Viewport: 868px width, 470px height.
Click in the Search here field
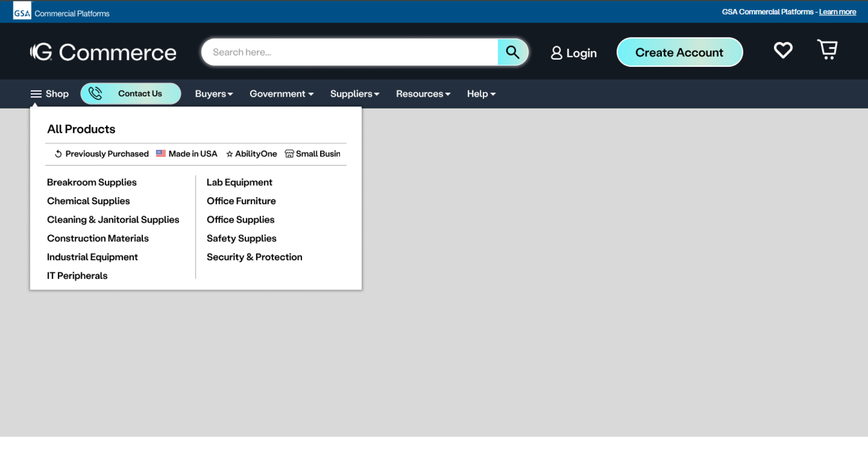[350, 52]
